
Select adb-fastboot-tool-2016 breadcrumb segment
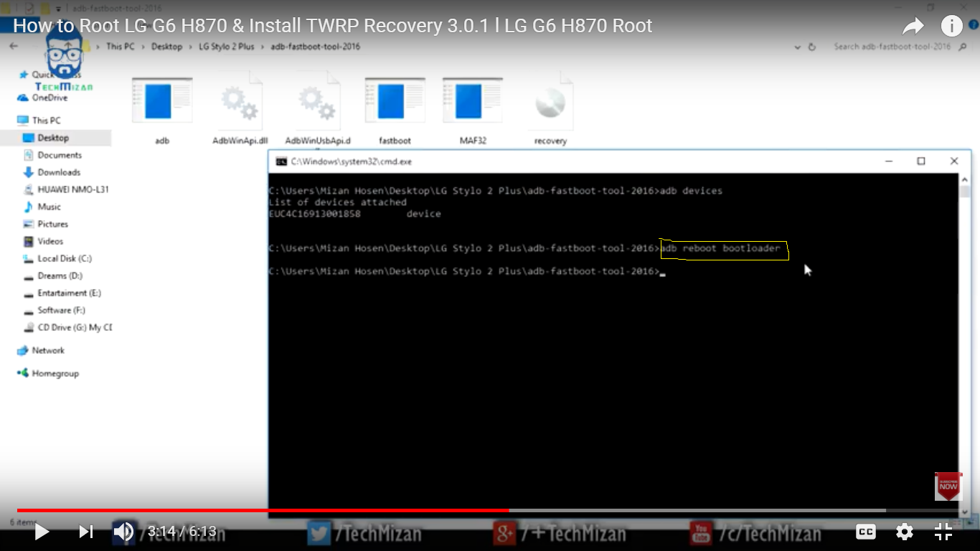315,47
